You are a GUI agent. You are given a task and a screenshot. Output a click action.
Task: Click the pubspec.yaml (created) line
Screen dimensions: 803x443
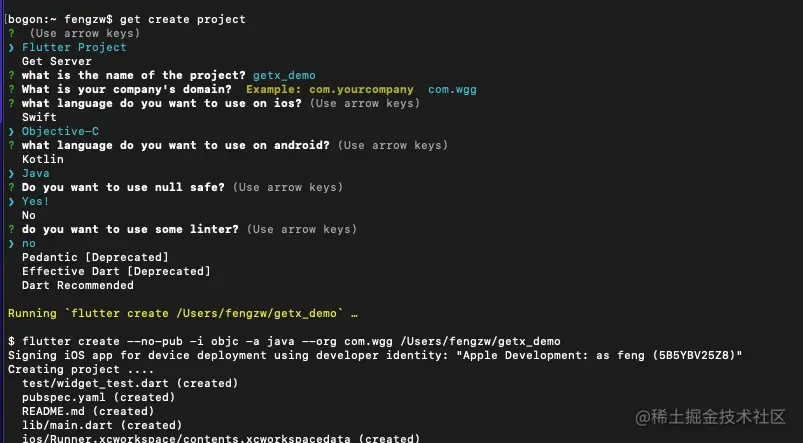tap(98, 397)
